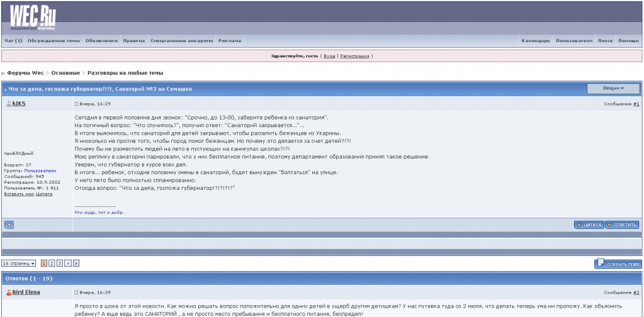Click the Ответов (1 - 19) header

29,279
